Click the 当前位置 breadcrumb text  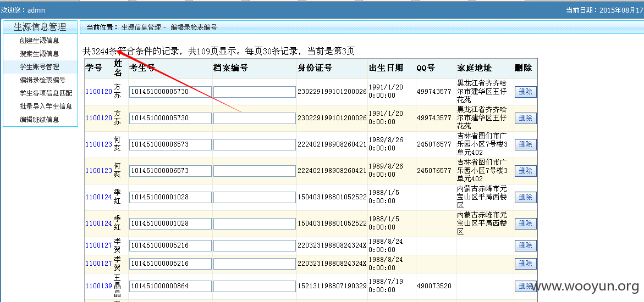102,27
